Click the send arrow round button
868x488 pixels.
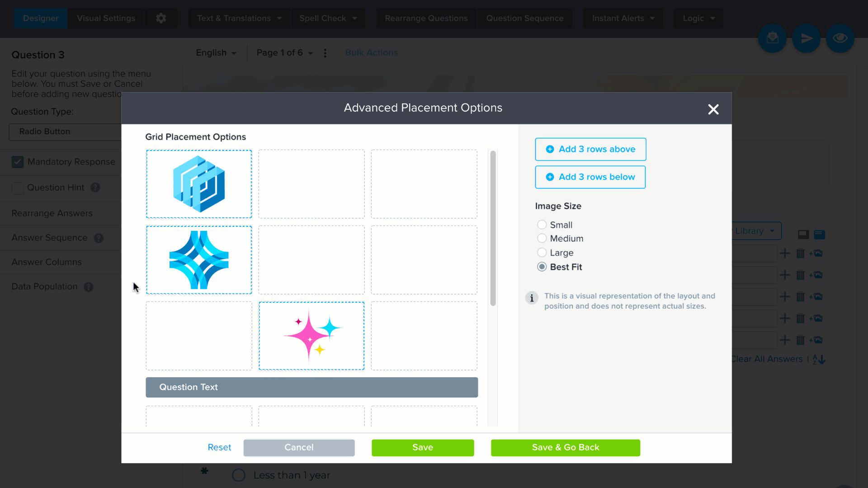[x=806, y=38]
